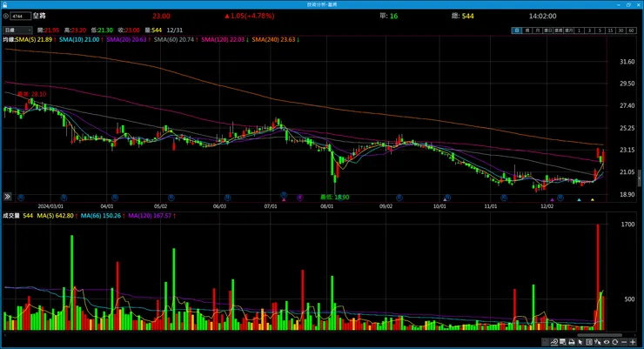Click the 14:02:00 time display
This screenshot has width=644, height=349.
point(542,16)
